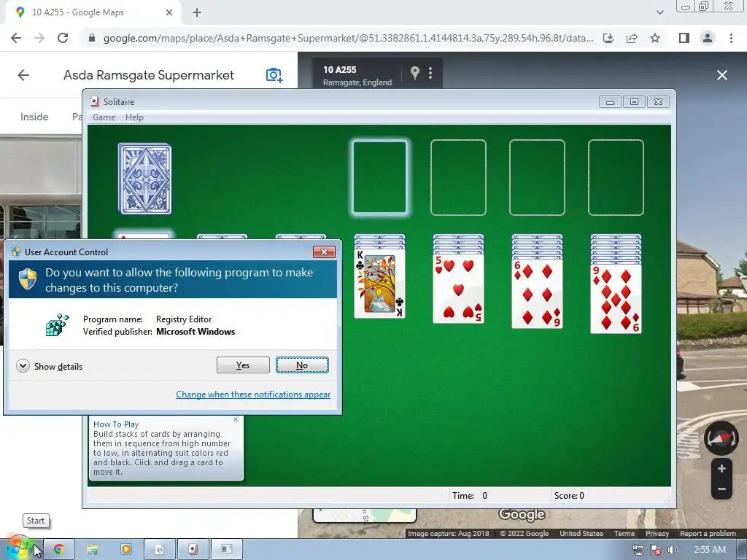Image resolution: width=747 pixels, height=560 pixels.
Task: Open Street View more options menu
Action: point(430,73)
